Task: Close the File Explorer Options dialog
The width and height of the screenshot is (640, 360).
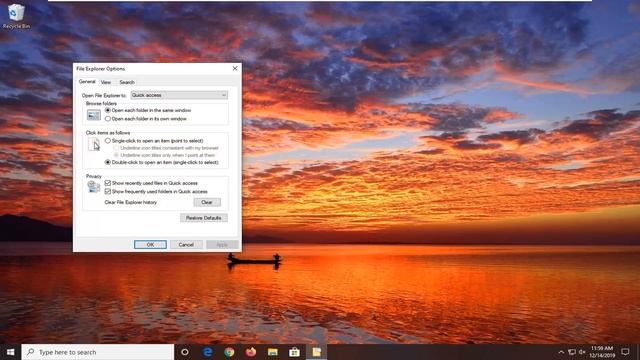Action: [235, 69]
